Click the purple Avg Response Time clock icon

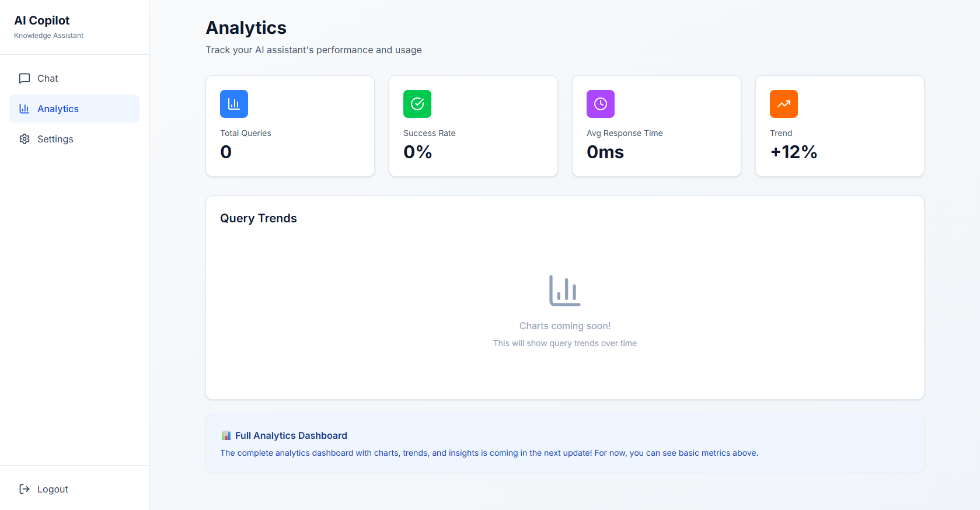tap(601, 104)
